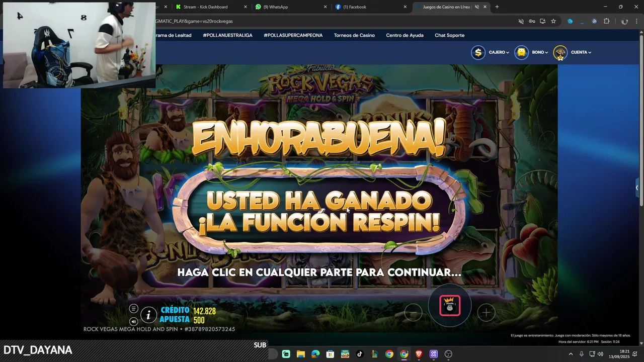
Task: Click the muted-site icon in address bar
Action: (521, 21)
